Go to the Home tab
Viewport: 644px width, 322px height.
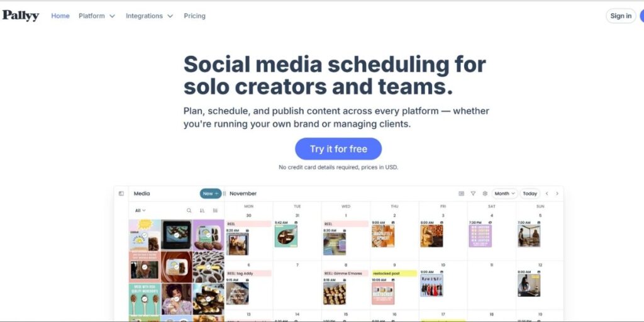point(60,16)
